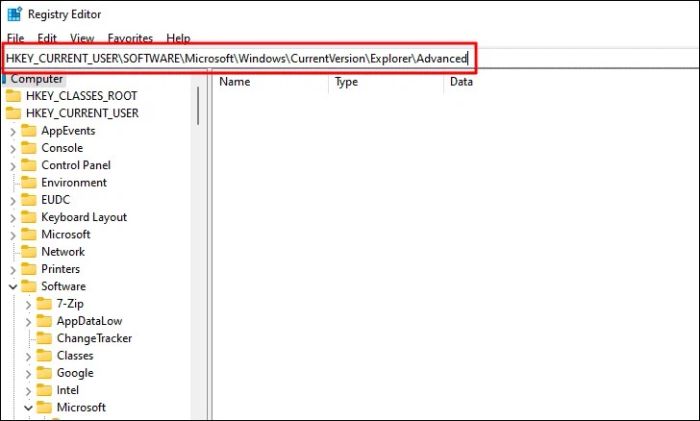This screenshot has height=421, width=700.
Task: Click the Intel folder icon
Action: click(x=44, y=390)
